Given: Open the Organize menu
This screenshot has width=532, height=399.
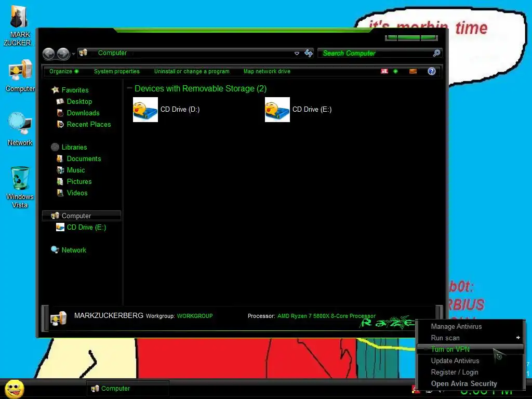Looking at the screenshot, I should click(64, 71).
